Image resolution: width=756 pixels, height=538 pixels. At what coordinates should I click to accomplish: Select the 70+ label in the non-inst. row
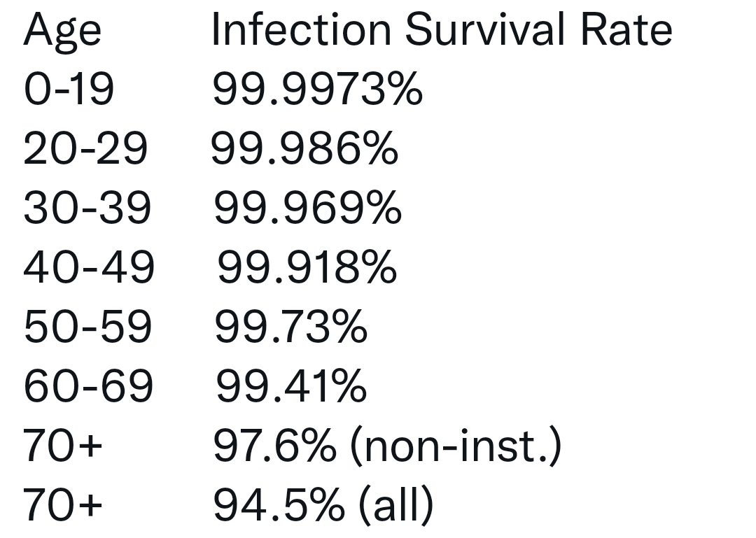pos(62,446)
